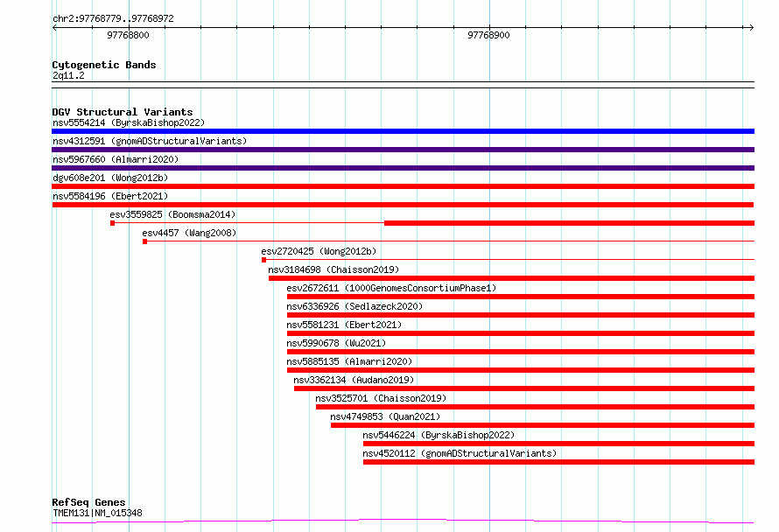The image size is (779, 532).
Task: Select the purple nsv4312591 variant bar
Action: [403, 150]
